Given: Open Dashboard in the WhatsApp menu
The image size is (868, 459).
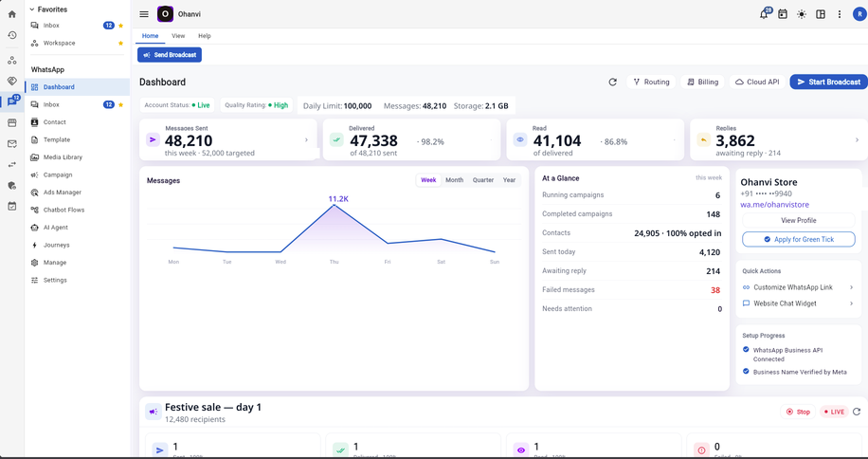Looking at the screenshot, I should coord(78,87).
